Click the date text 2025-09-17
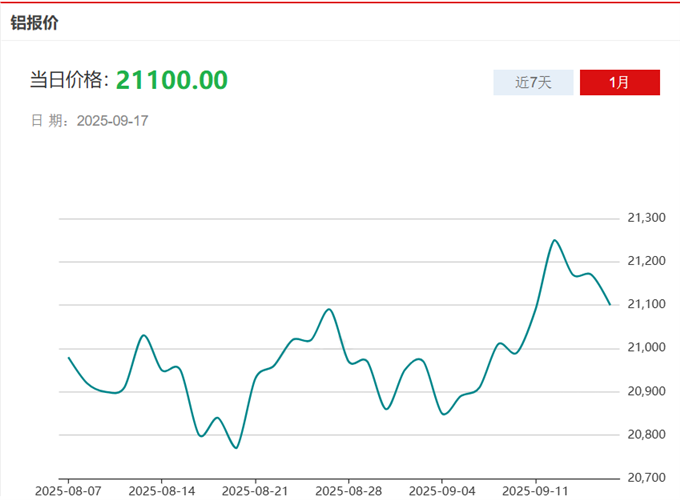The height and width of the screenshot is (500, 680). [113, 121]
